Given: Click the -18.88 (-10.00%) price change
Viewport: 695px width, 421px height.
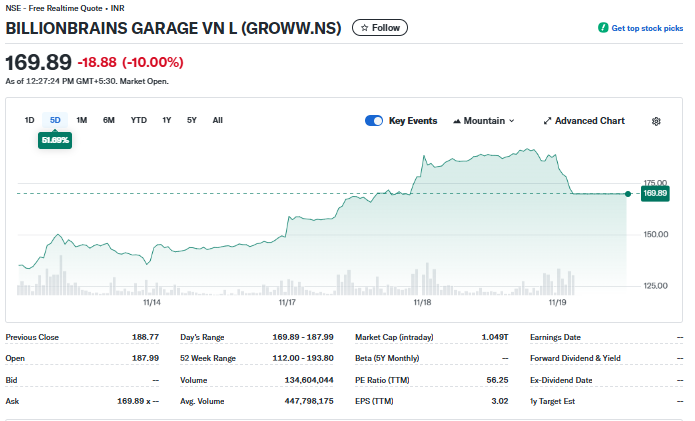Looking at the screenshot, I should pos(130,62).
